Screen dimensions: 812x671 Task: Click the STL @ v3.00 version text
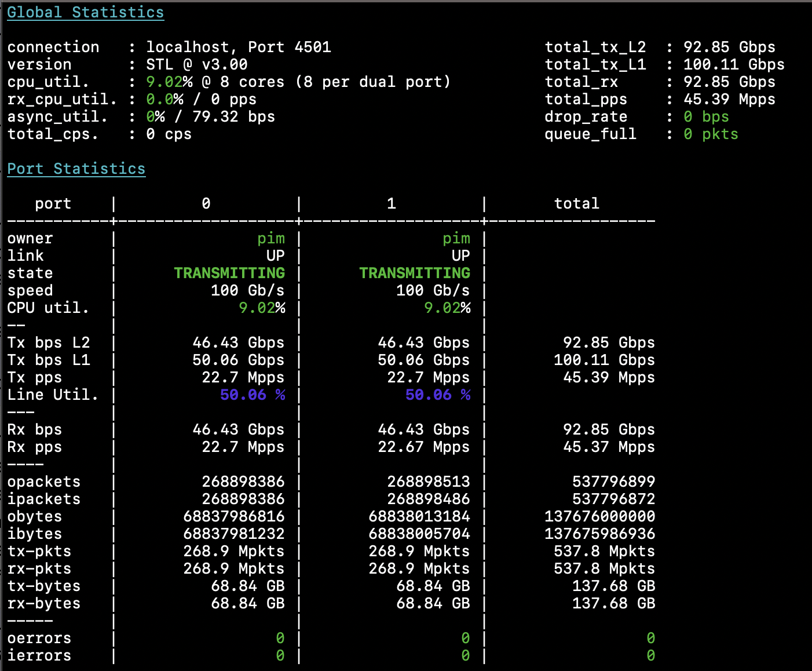pyautogui.click(x=196, y=64)
